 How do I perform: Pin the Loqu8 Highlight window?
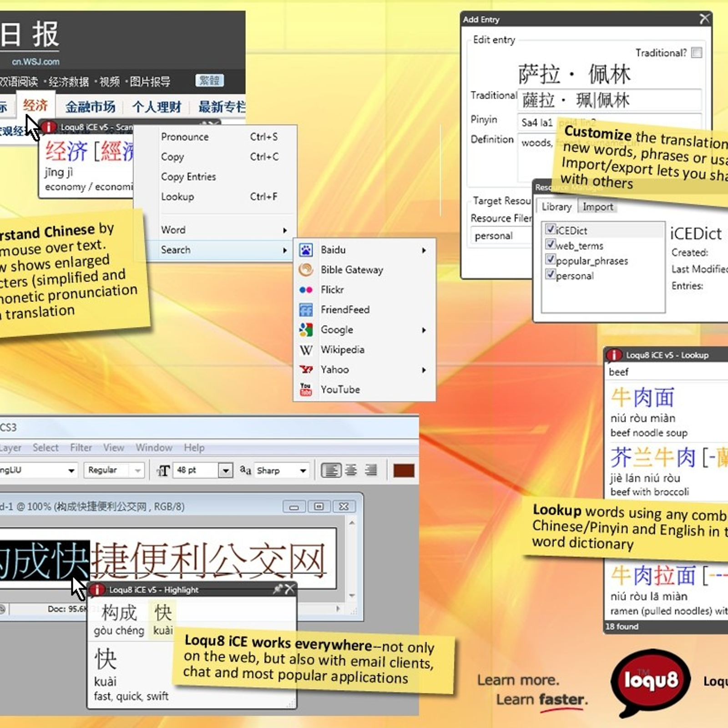(x=277, y=589)
